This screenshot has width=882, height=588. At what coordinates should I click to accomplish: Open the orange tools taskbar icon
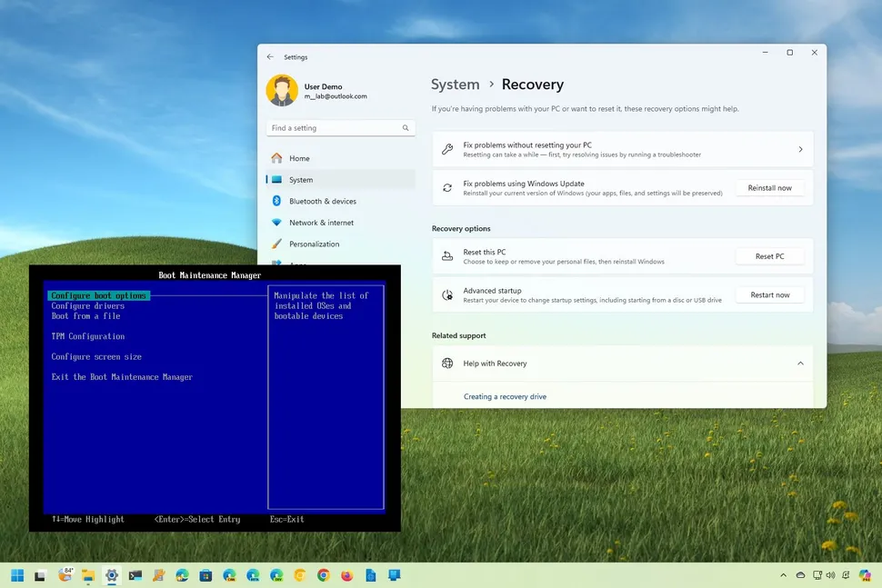pyautogui.click(x=159, y=575)
